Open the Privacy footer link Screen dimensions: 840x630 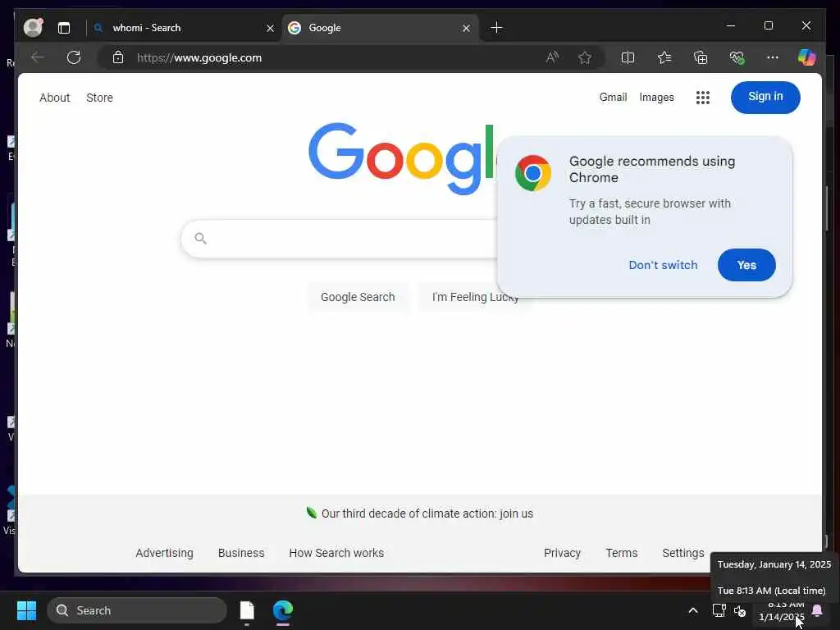click(x=562, y=553)
